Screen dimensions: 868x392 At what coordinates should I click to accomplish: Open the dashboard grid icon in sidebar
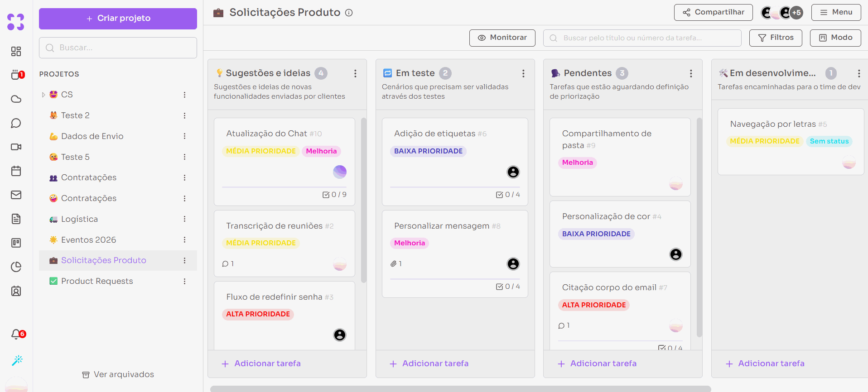(x=16, y=51)
